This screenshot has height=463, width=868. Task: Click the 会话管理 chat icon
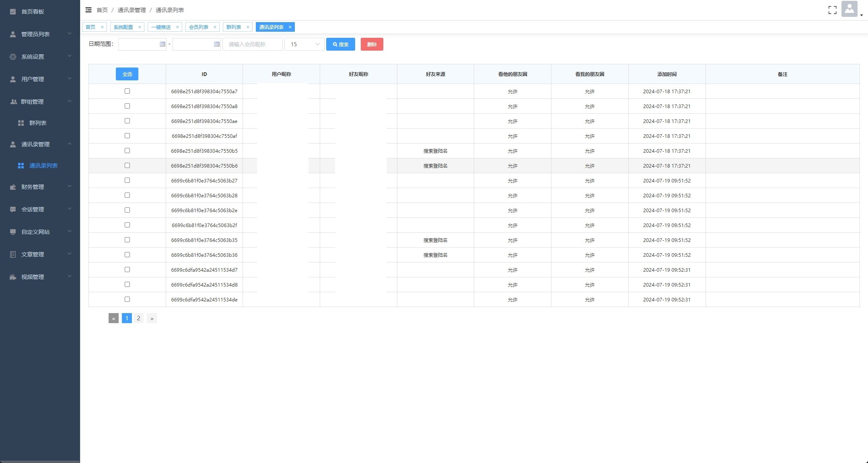tap(13, 209)
